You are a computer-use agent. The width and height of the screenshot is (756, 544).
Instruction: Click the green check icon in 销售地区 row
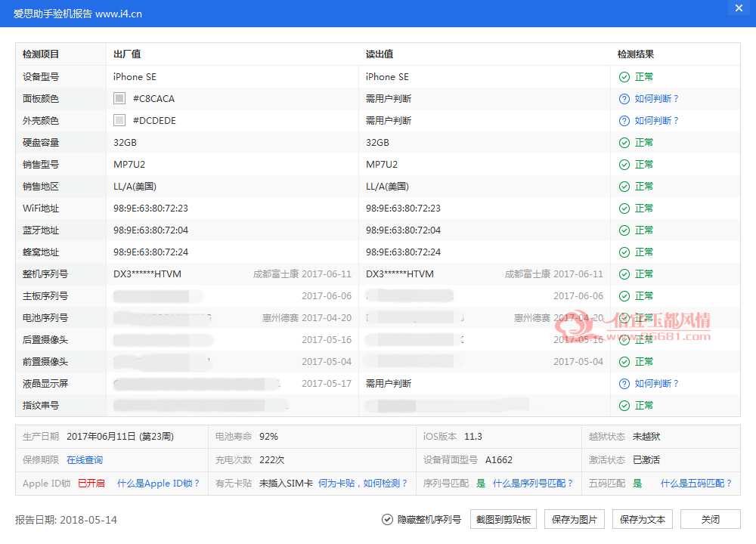[624, 187]
